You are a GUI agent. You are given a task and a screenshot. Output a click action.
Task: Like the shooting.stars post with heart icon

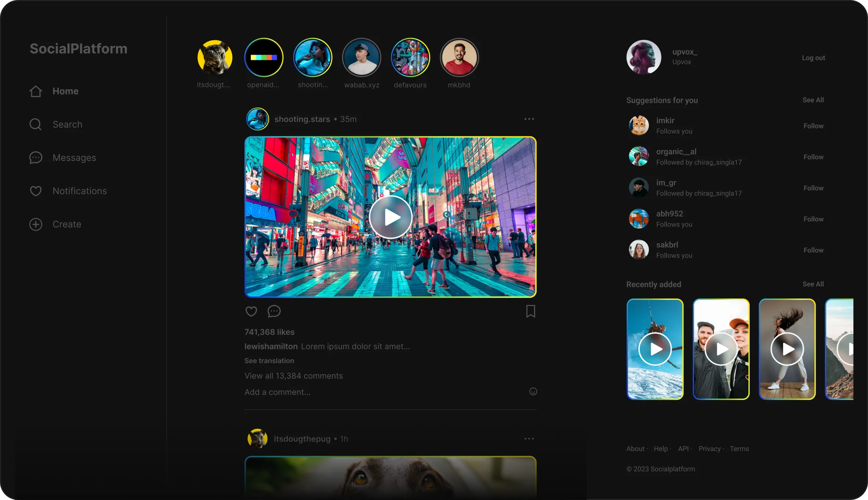click(x=251, y=311)
